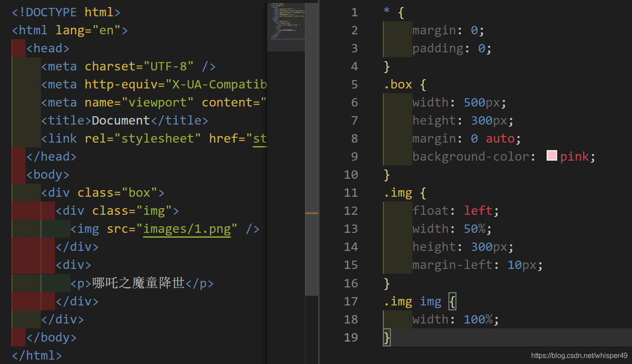Click the closing </body> tag
The image size is (632, 364).
click(51, 338)
